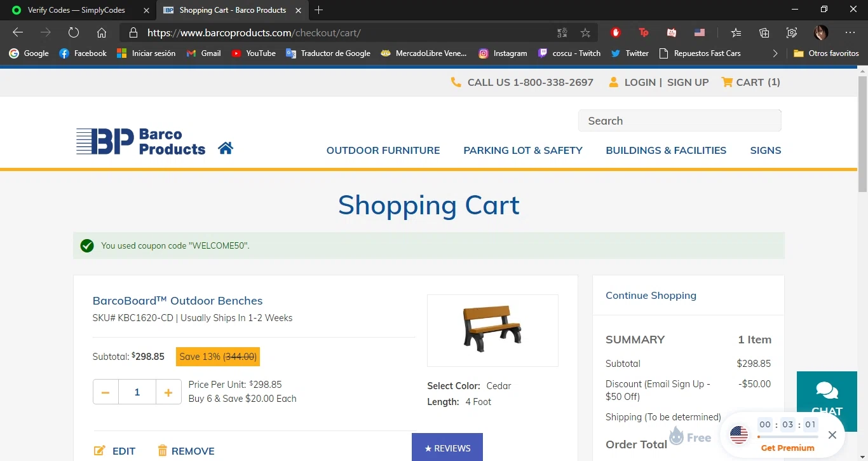Open Otros favoritos folder
This screenshot has height=461, width=868.
826,53
